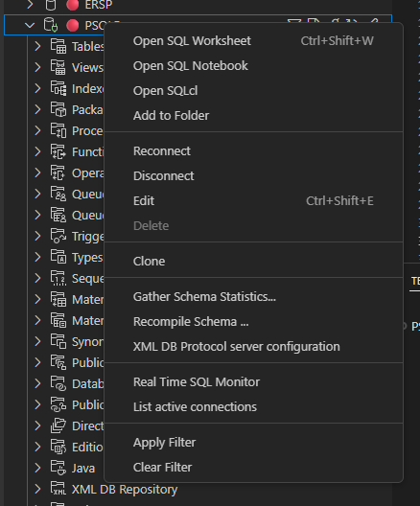Expand the ERSP connection node
The height and width of the screenshot is (506, 420).
coord(30,5)
